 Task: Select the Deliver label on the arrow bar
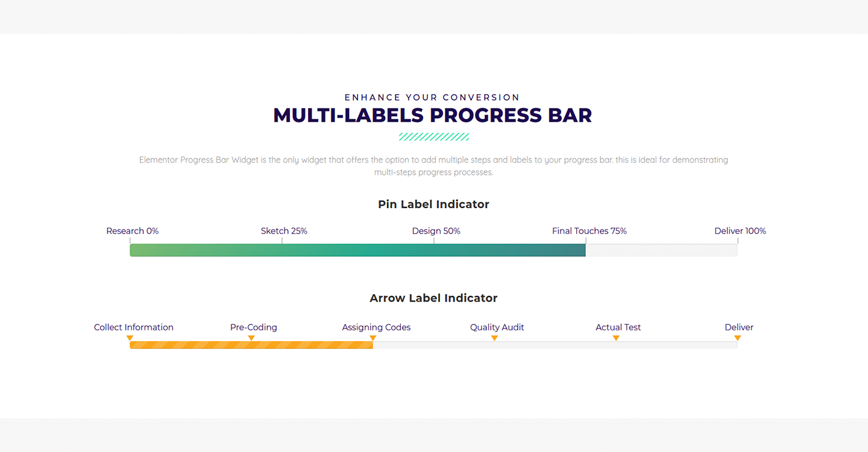point(739,327)
